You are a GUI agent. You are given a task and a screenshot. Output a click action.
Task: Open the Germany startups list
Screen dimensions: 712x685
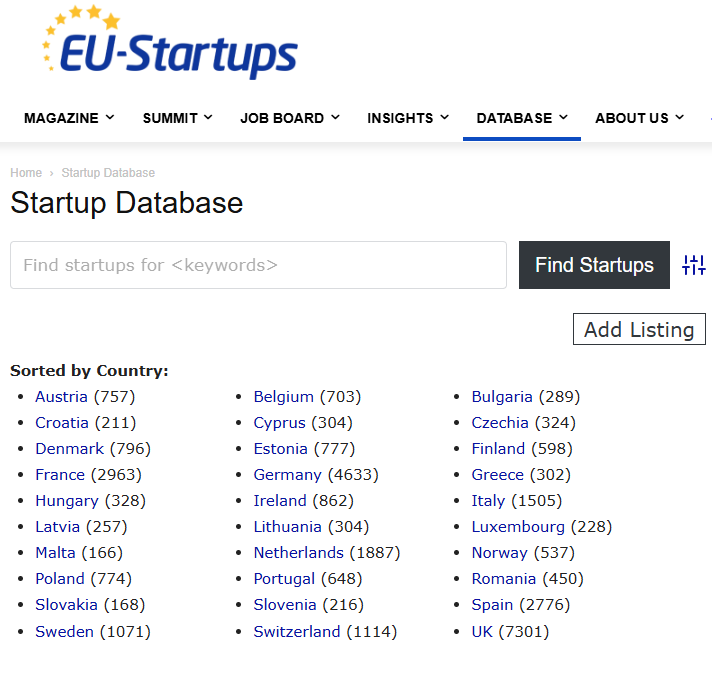(287, 475)
